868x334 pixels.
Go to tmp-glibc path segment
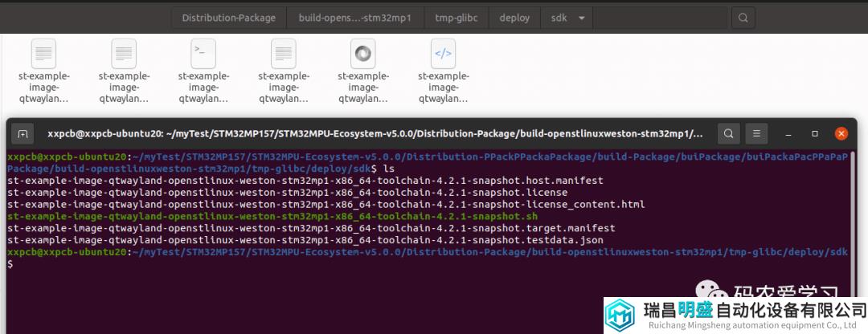point(457,18)
